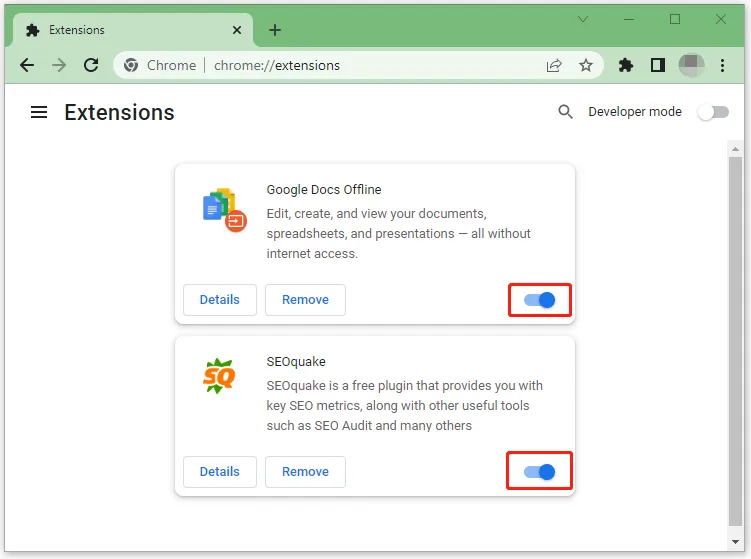The width and height of the screenshot is (751, 559).
Task: Click the Google Docs Offline icon
Action: pos(225,210)
